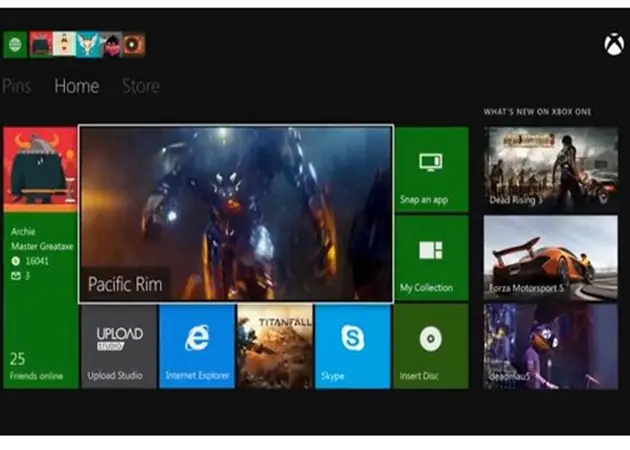
Task: Open the Pacific Rim featured tile
Action: pos(236,213)
